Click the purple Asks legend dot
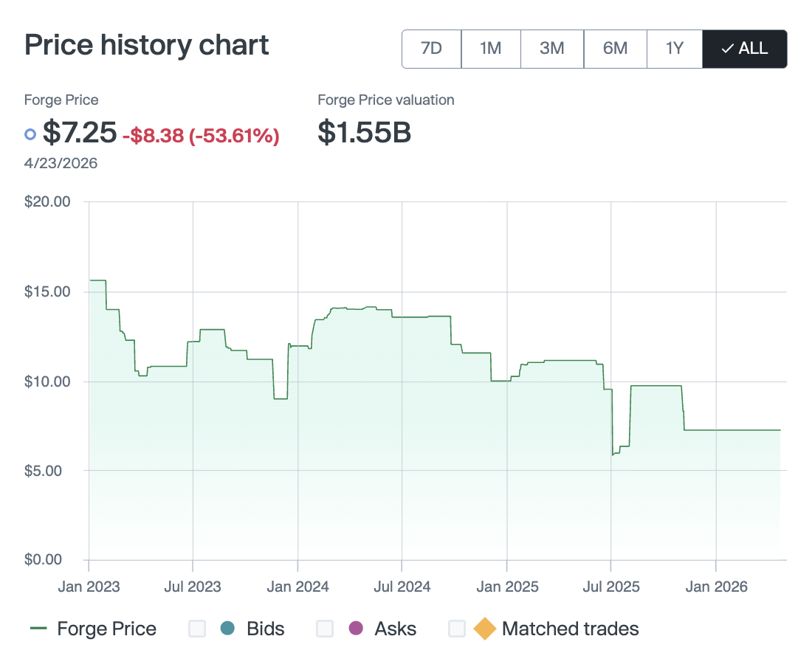 pos(356,629)
